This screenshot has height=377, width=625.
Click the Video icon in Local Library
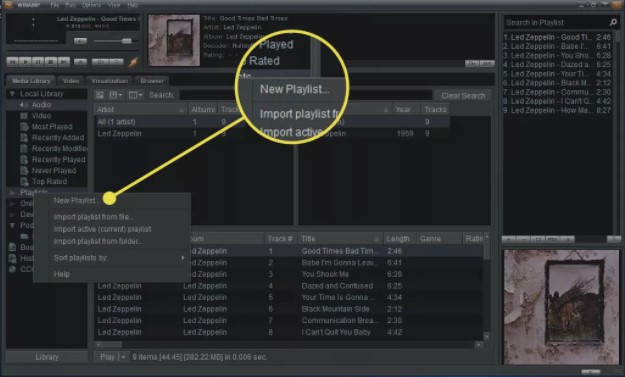tap(24, 116)
